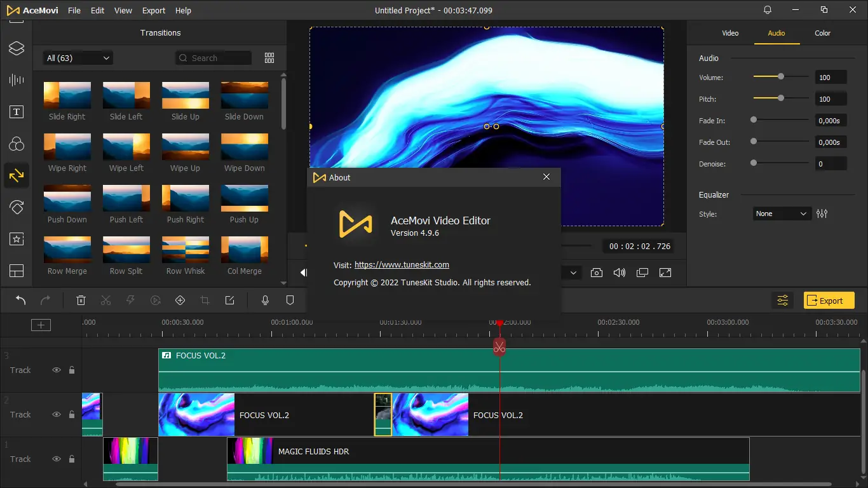Image resolution: width=868 pixels, height=488 pixels.
Task: Open the equalizer settings sliders icon
Action: point(822,213)
